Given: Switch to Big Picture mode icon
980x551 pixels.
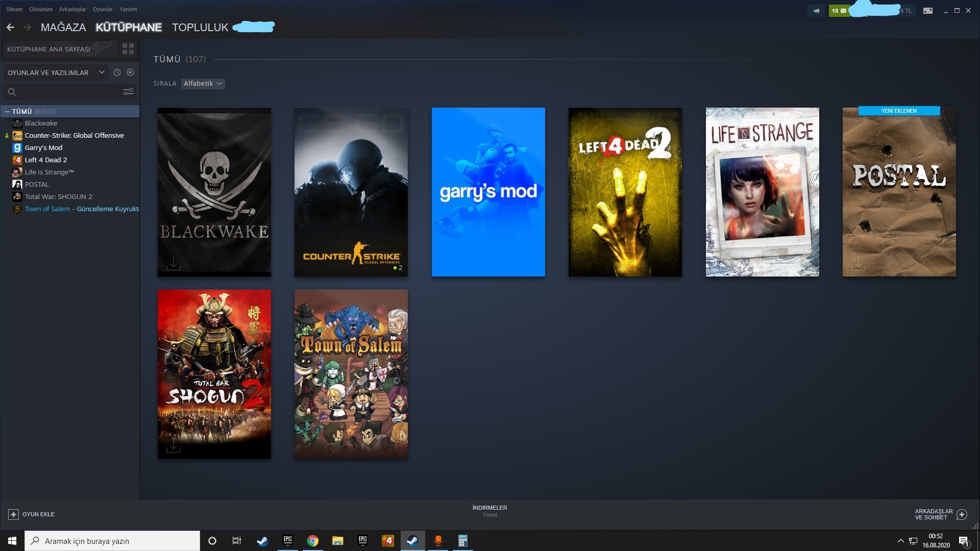Looking at the screenshot, I should click(x=928, y=11).
